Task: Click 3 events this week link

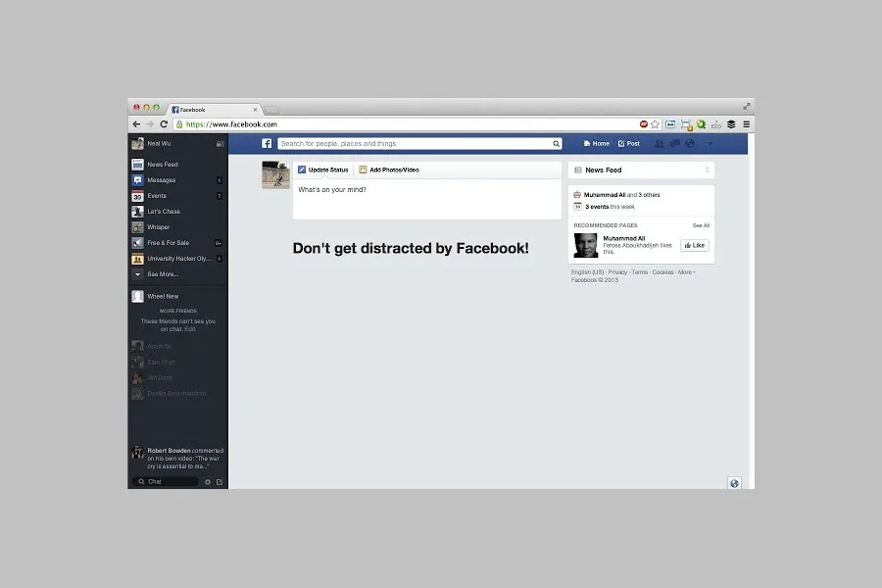Action: click(610, 207)
